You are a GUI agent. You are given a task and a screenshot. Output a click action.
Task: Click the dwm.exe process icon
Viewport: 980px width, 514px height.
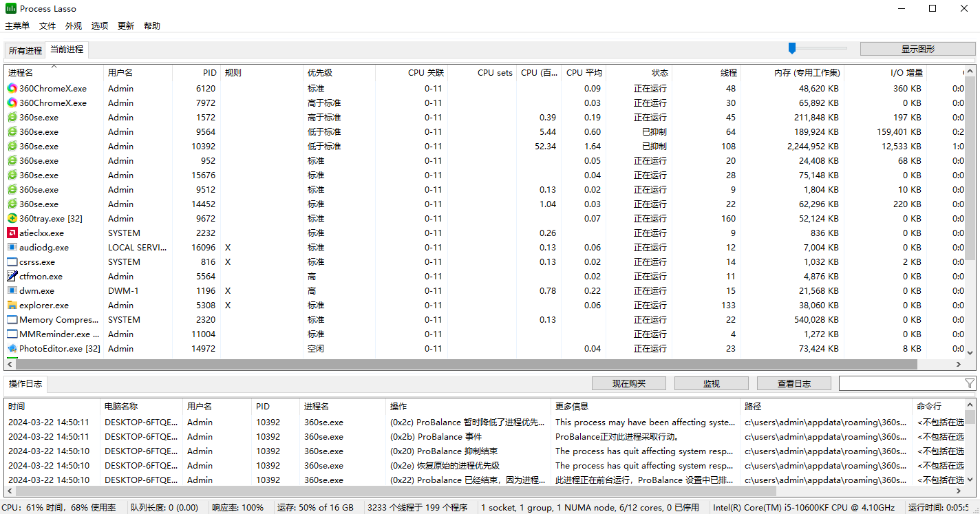pos(12,290)
